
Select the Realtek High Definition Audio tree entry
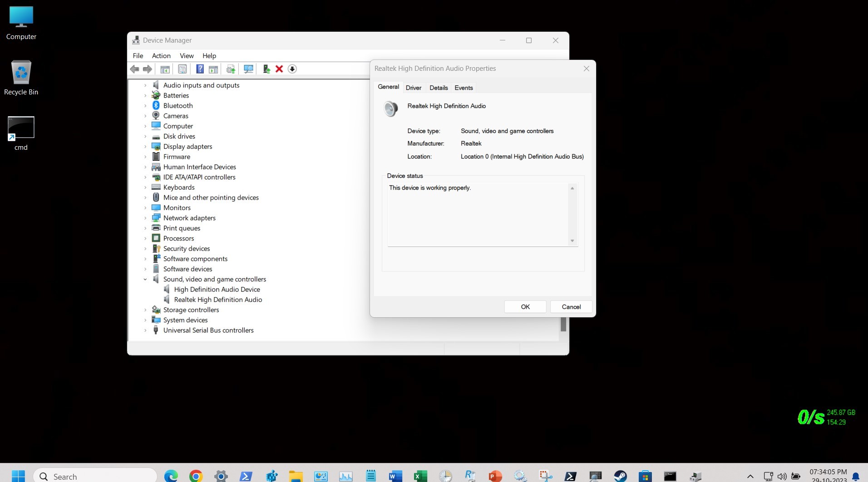point(218,300)
